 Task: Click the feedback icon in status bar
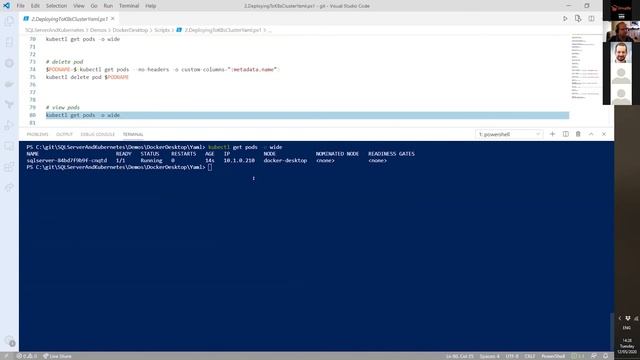pyautogui.click(x=594, y=356)
